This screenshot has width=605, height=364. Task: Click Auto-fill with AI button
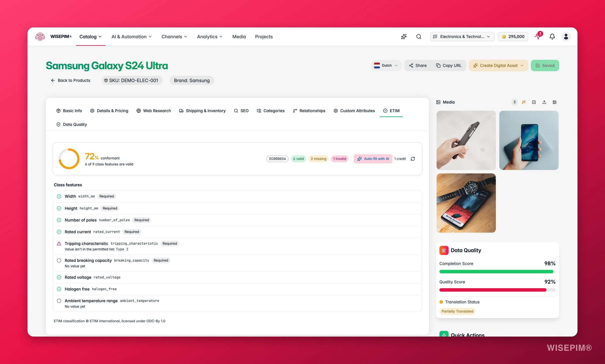click(x=373, y=159)
